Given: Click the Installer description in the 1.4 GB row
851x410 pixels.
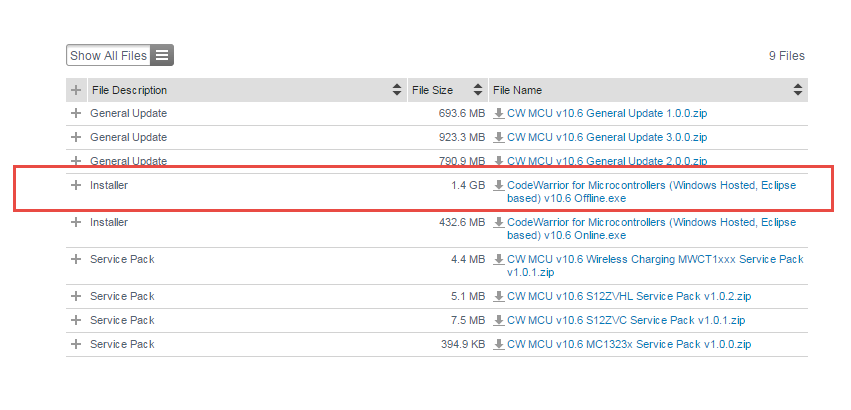Looking at the screenshot, I should [109, 185].
